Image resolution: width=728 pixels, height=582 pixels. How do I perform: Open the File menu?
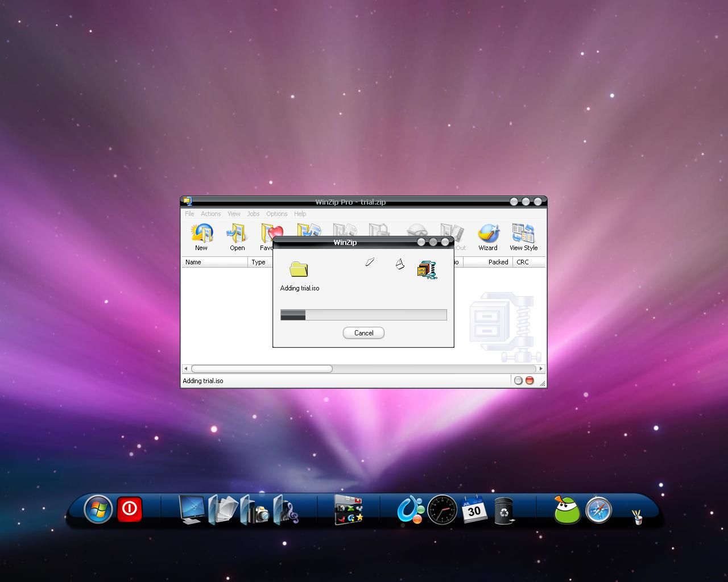pyautogui.click(x=189, y=214)
